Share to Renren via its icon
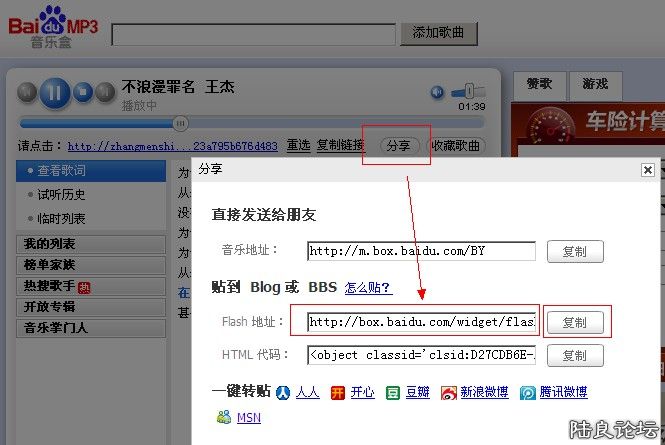This screenshot has height=445, width=665. [x=284, y=393]
